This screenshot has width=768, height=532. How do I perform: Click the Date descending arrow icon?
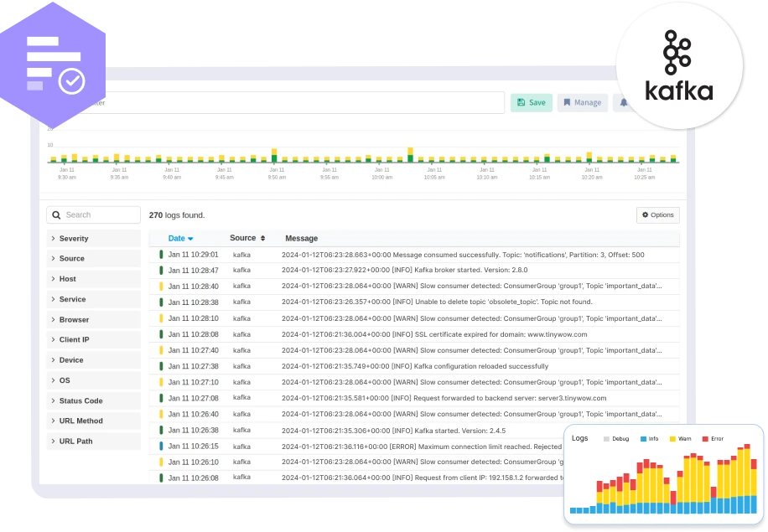click(190, 239)
